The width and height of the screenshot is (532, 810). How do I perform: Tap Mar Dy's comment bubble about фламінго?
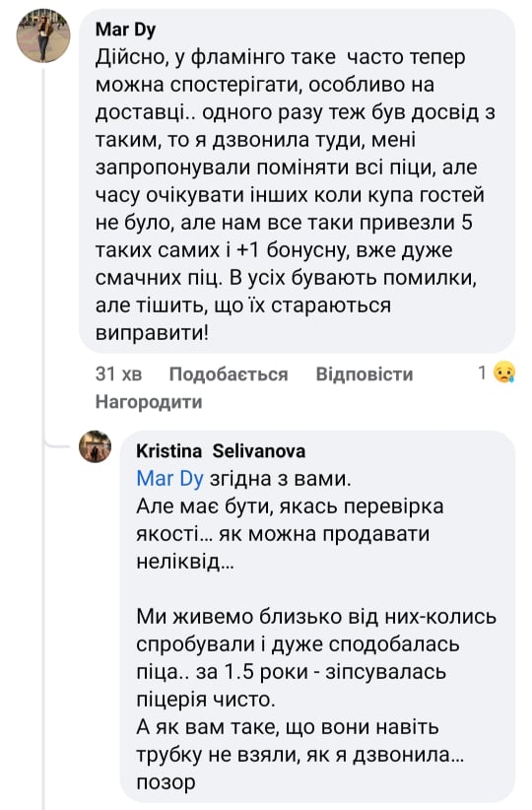pos(297,181)
